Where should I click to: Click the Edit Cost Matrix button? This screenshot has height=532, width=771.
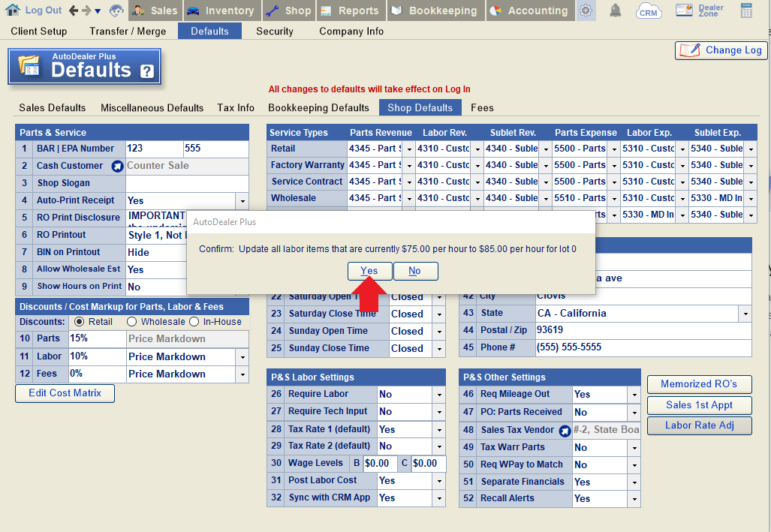click(x=65, y=393)
